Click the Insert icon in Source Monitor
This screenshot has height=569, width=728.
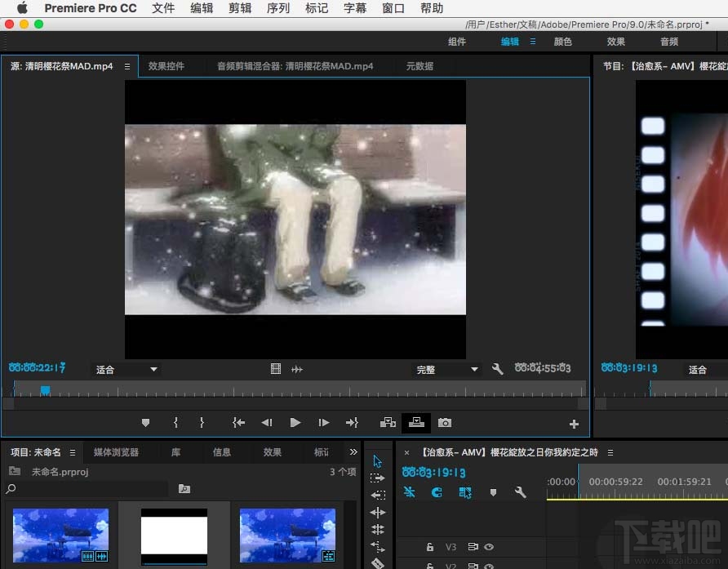388,423
